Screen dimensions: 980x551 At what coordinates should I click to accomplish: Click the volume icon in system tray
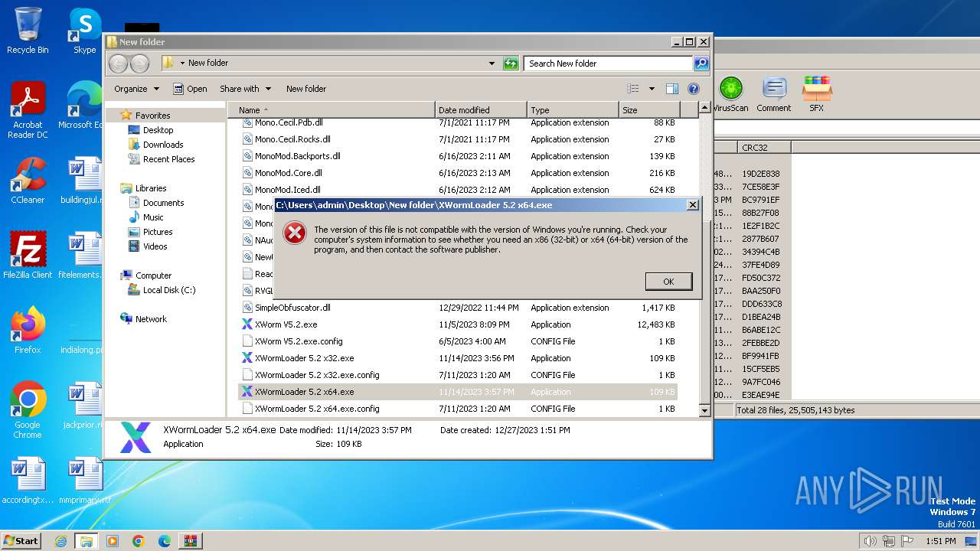click(870, 541)
